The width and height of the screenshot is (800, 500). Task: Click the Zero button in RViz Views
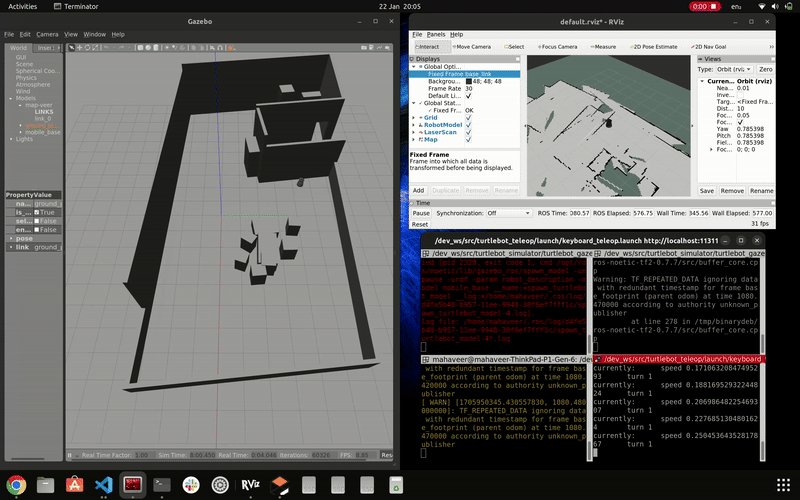click(x=765, y=69)
